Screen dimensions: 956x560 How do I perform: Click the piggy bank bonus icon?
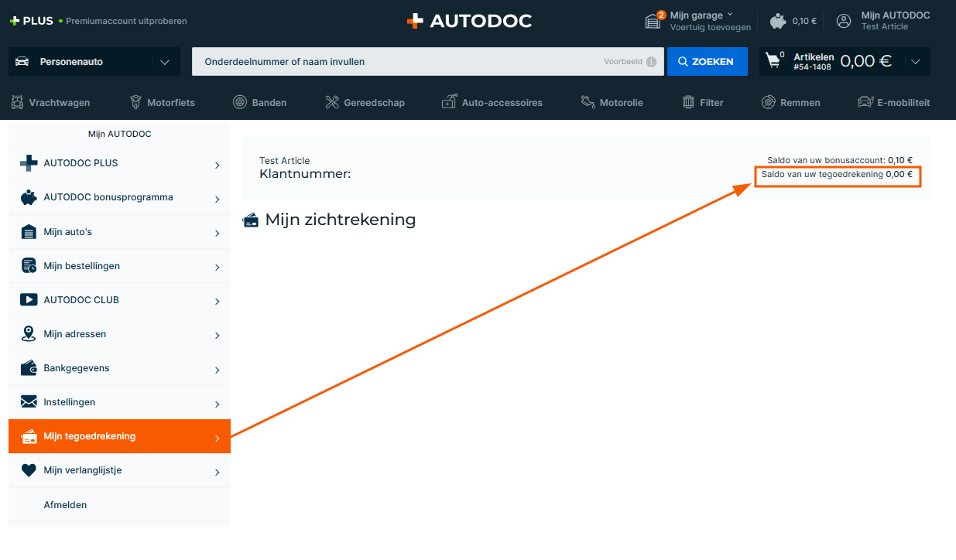pos(779,21)
